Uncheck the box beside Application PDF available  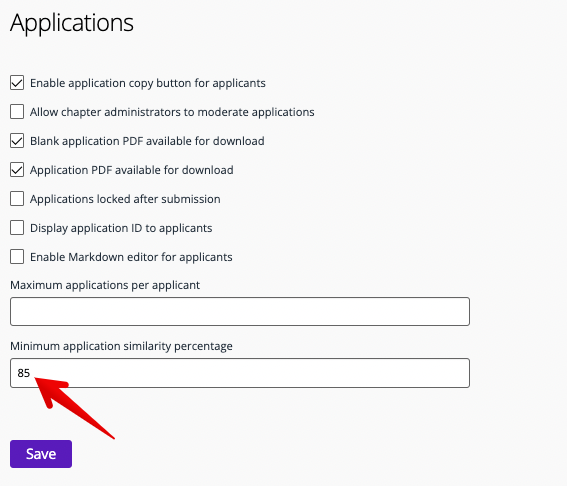(17, 170)
